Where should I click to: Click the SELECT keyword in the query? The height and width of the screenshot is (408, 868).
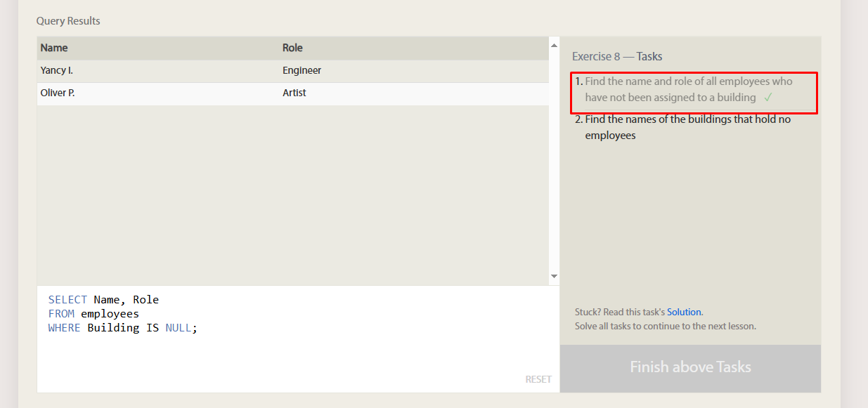(x=68, y=300)
